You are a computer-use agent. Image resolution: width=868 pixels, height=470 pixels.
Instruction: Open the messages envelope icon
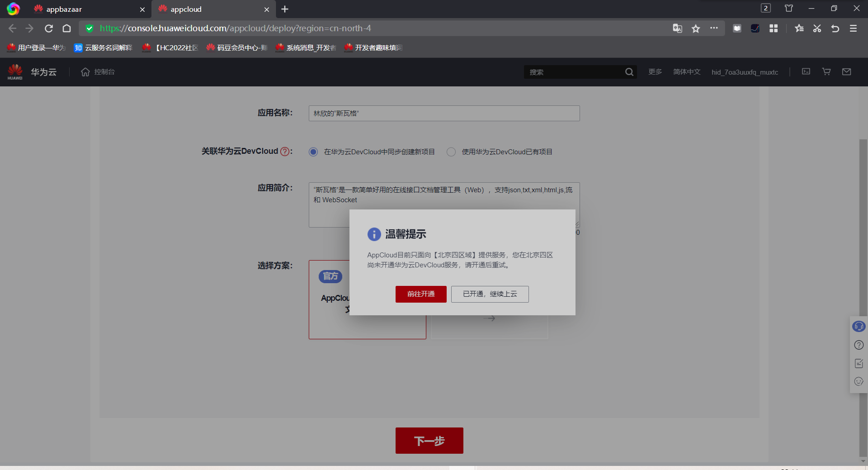[x=847, y=71]
